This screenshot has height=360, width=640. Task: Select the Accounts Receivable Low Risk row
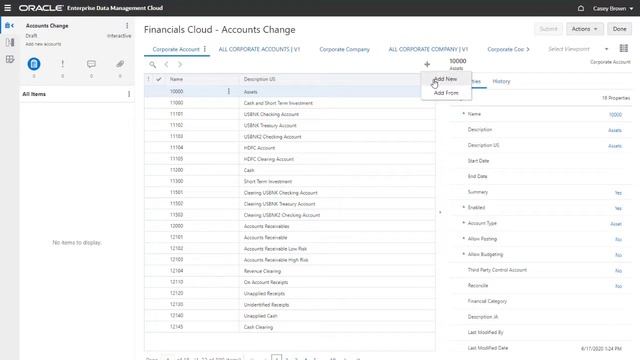[x=290, y=249]
